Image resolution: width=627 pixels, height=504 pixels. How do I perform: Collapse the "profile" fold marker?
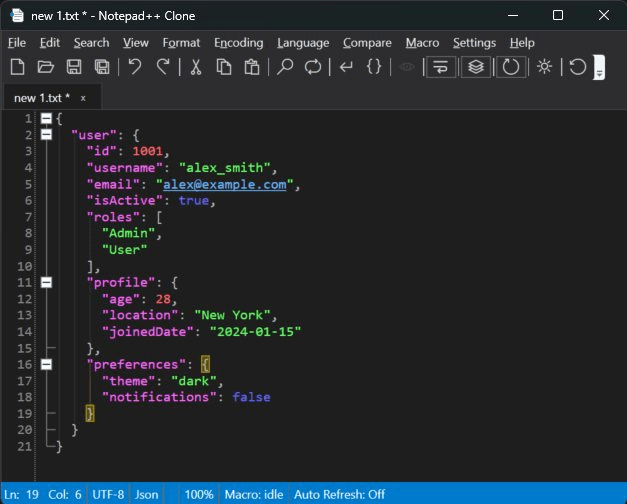(x=46, y=282)
